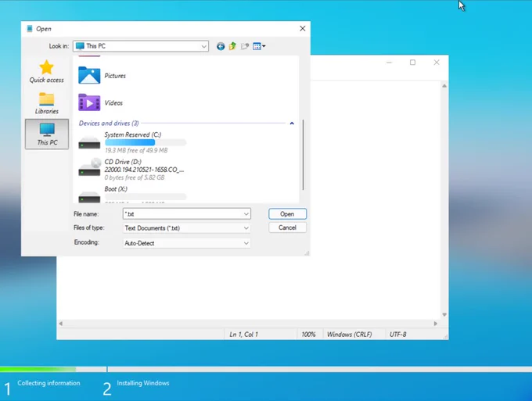This screenshot has height=401, width=532.
Task: Create a new folder icon
Action: point(245,46)
